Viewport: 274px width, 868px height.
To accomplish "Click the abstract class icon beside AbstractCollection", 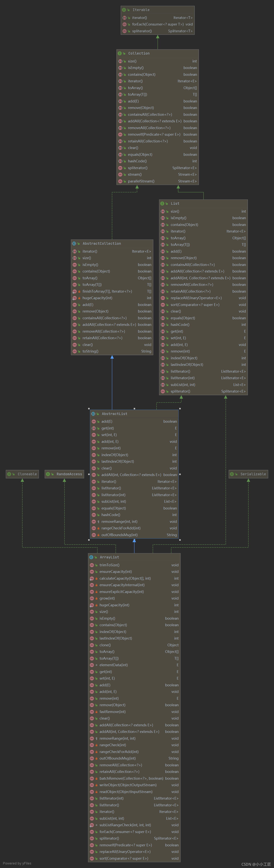I will pyautogui.click(x=74, y=243).
